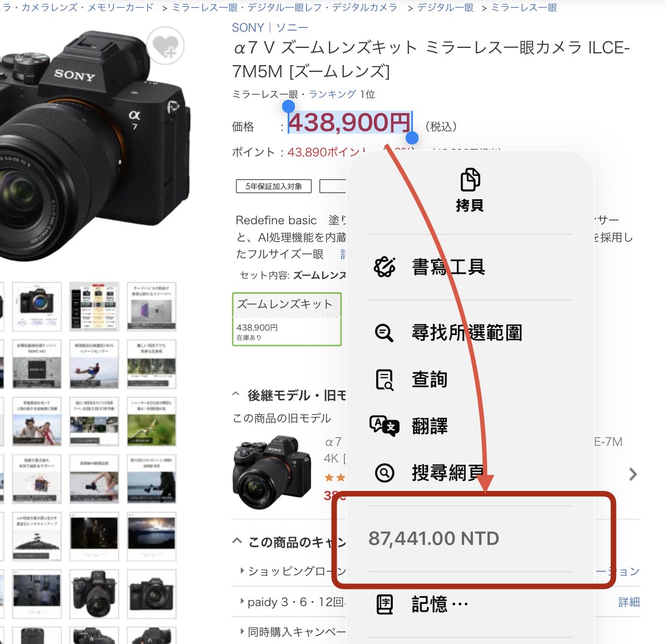Open the green insect macro thumbnail
Screen dimensions: 665x644
[x=151, y=421]
